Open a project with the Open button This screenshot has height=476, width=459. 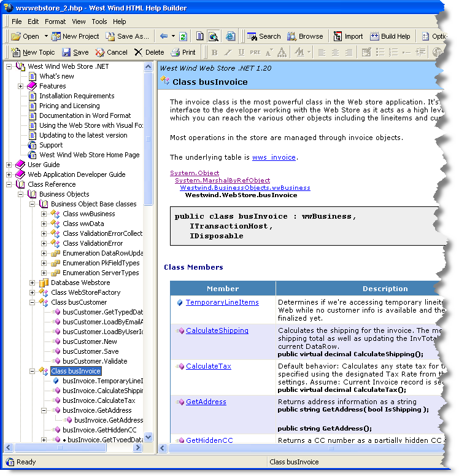coord(25,36)
